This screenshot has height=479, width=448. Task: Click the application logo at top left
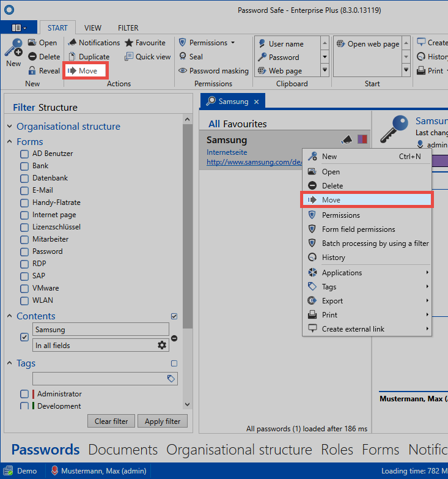tap(9, 10)
